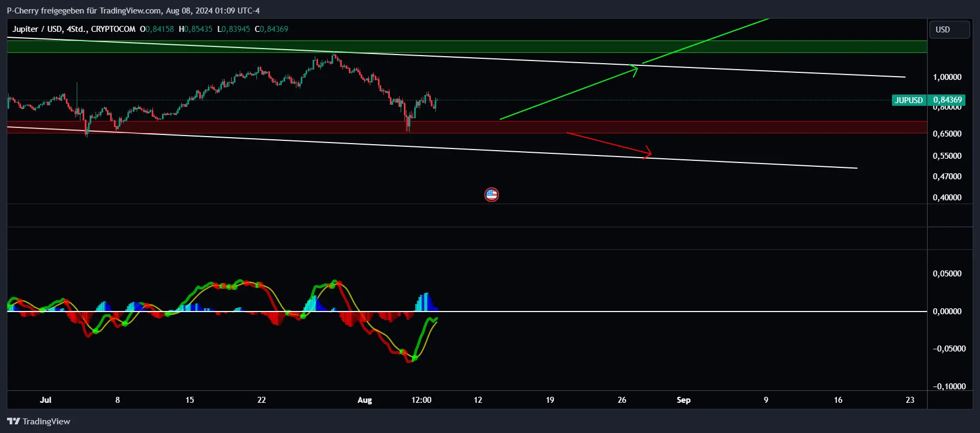The image size is (980, 433).
Task: Click the Sep date on time axis
Action: coord(684,400)
